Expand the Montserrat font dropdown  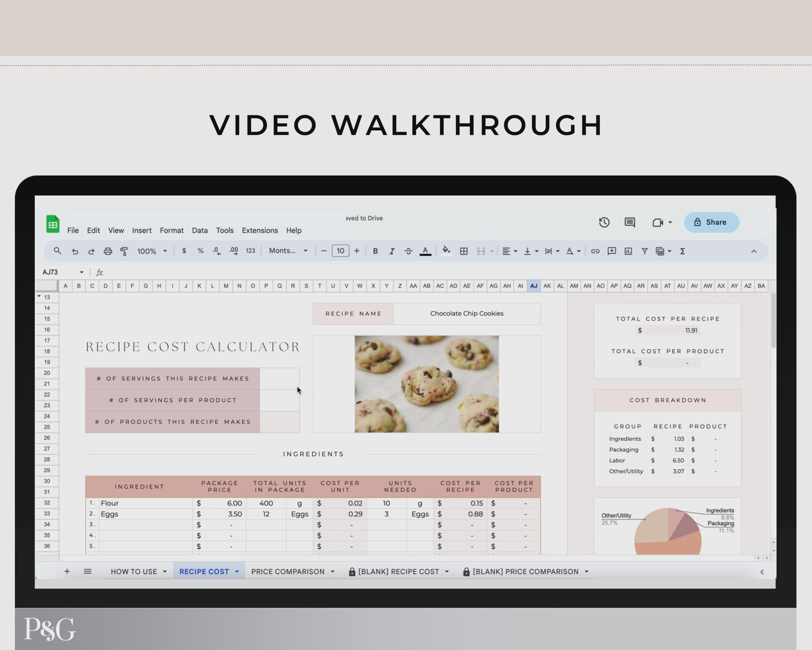[x=288, y=251]
